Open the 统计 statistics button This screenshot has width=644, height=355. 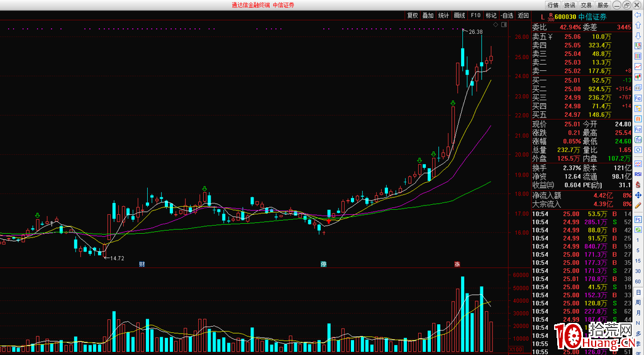point(443,16)
